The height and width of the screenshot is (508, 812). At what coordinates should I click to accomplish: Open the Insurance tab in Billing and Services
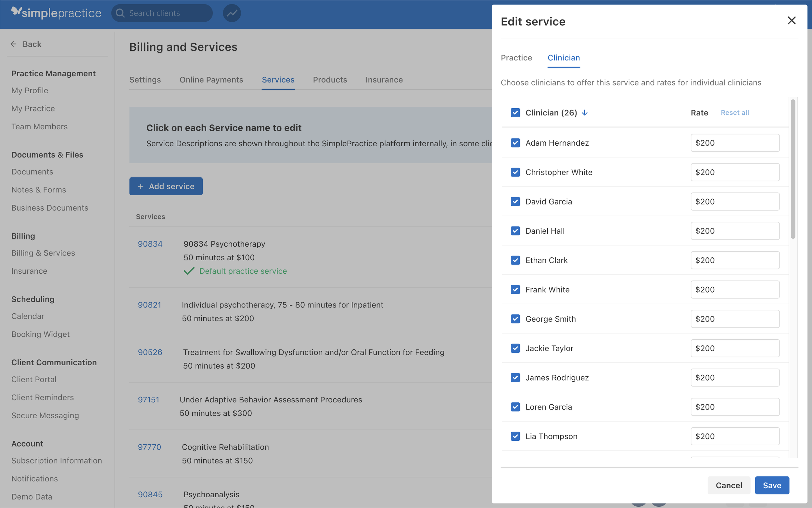pyautogui.click(x=384, y=80)
